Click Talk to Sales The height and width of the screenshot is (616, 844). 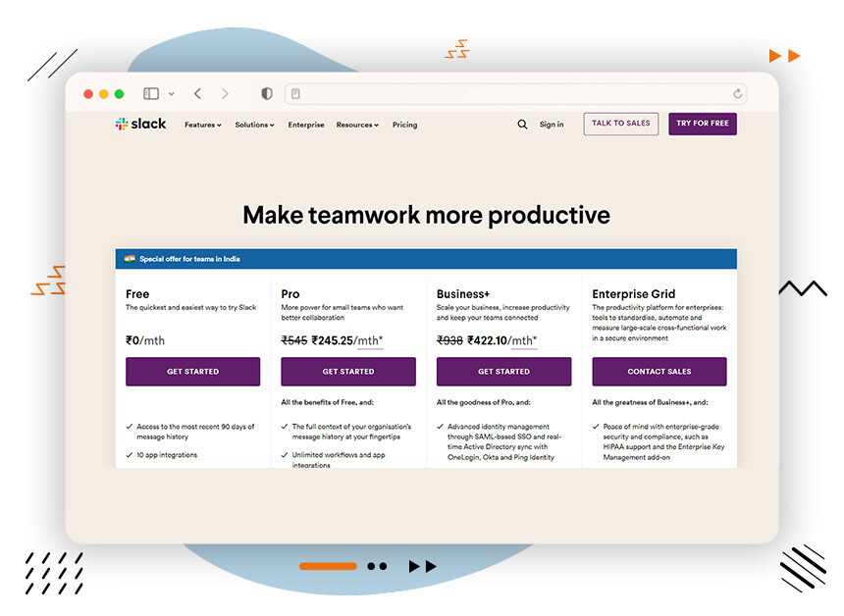(x=620, y=124)
